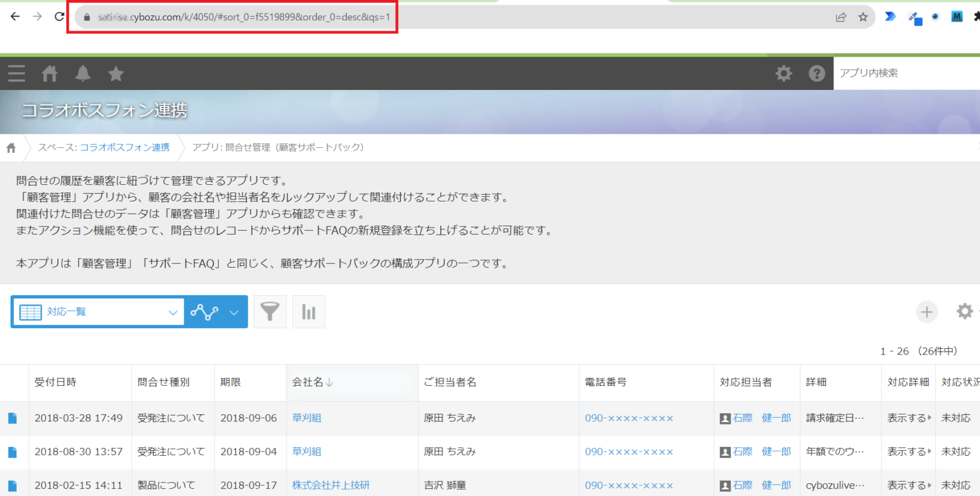Click the user icon beside 石際 健一郎
Screen dimensions: 980x496
tap(725, 418)
